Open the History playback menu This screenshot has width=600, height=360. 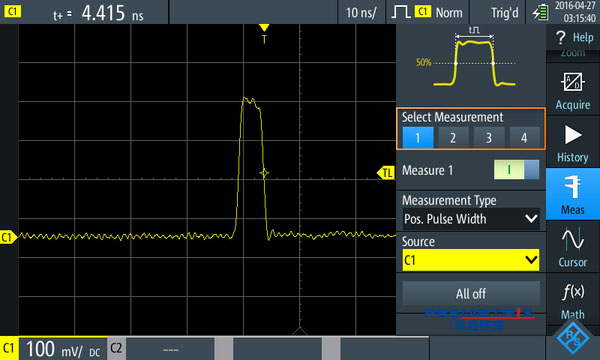(573, 142)
